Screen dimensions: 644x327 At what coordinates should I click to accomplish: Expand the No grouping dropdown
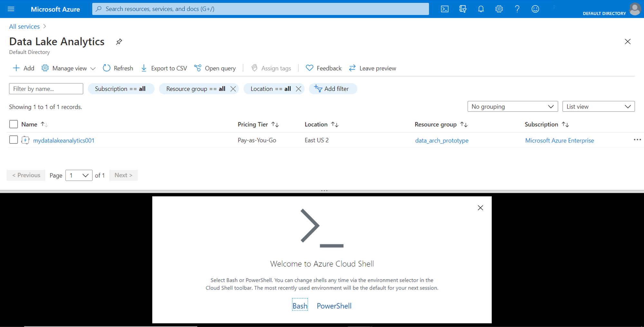coord(513,106)
